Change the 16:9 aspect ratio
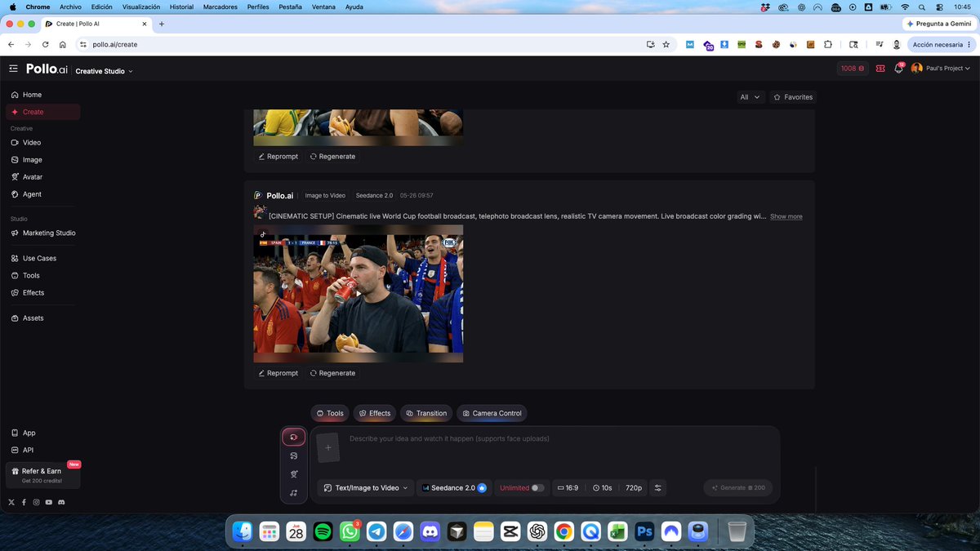Image resolution: width=980 pixels, height=551 pixels. pyautogui.click(x=568, y=488)
